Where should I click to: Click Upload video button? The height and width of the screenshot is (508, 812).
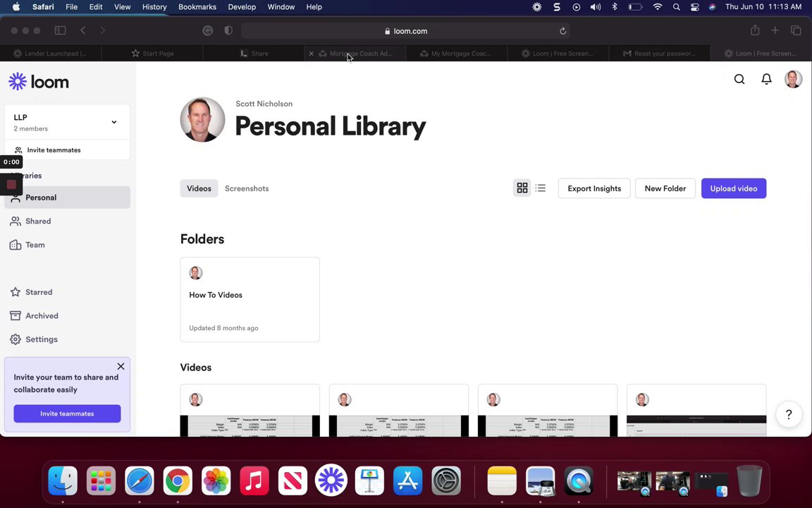734,188
